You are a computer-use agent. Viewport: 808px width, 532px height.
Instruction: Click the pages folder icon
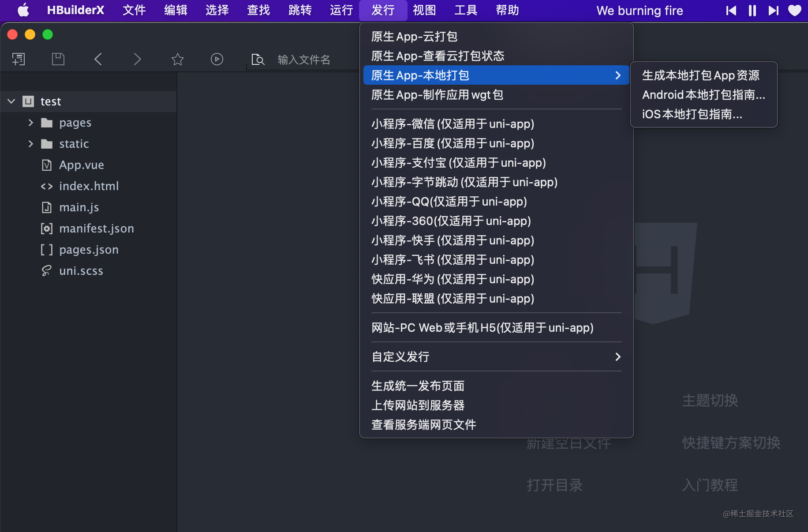47,123
